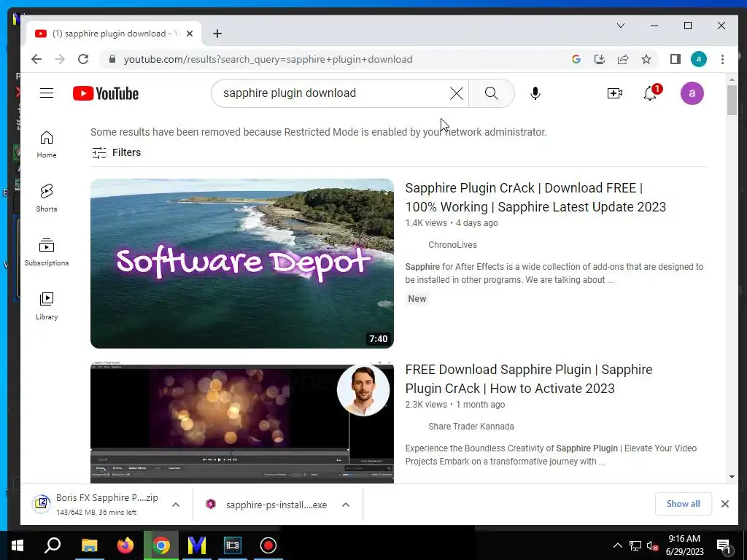Launch Firefox from the taskbar
This screenshot has height=560, width=747.
tap(125, 545)
